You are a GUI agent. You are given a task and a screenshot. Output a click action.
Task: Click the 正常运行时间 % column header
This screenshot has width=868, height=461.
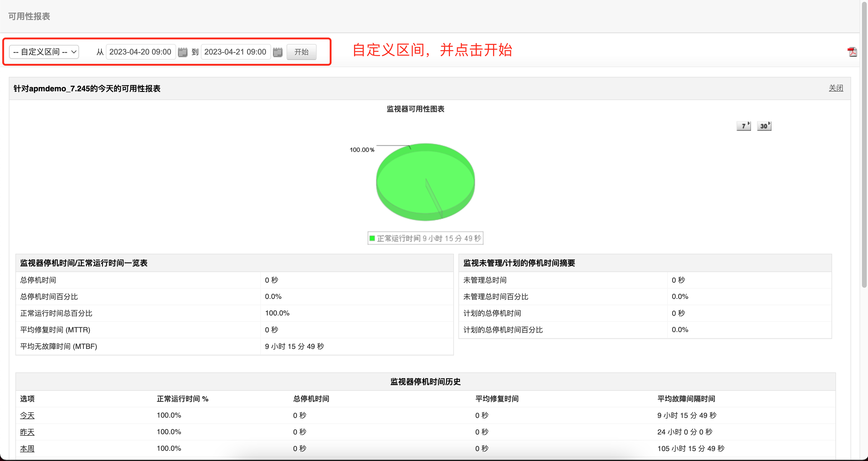(x=182, y=399)
